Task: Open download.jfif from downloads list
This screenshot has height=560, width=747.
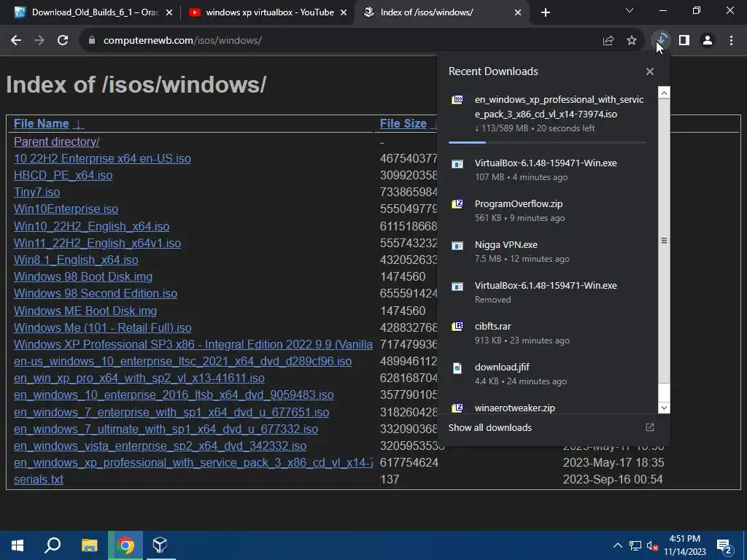Action: tap(547, 374)
